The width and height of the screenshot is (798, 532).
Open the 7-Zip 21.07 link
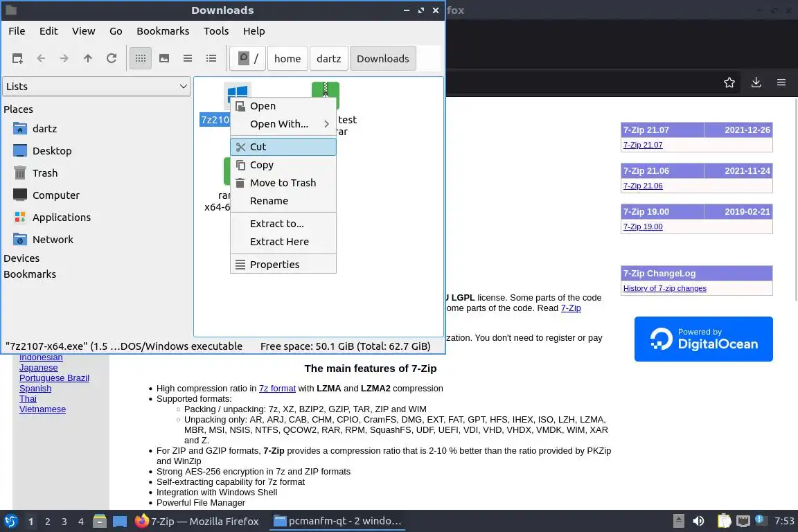pos(643,145)
